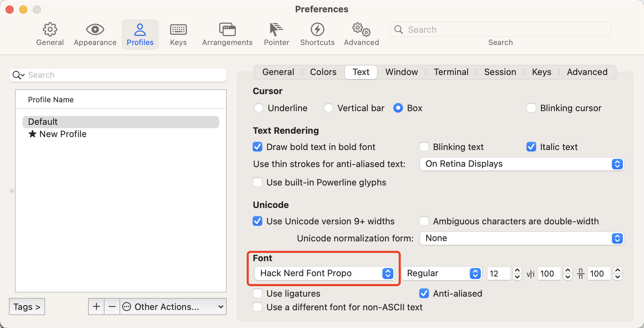Open Other Actions... dropdown
The width and height of the screenshot is (644, 328).
pos(173,307)
